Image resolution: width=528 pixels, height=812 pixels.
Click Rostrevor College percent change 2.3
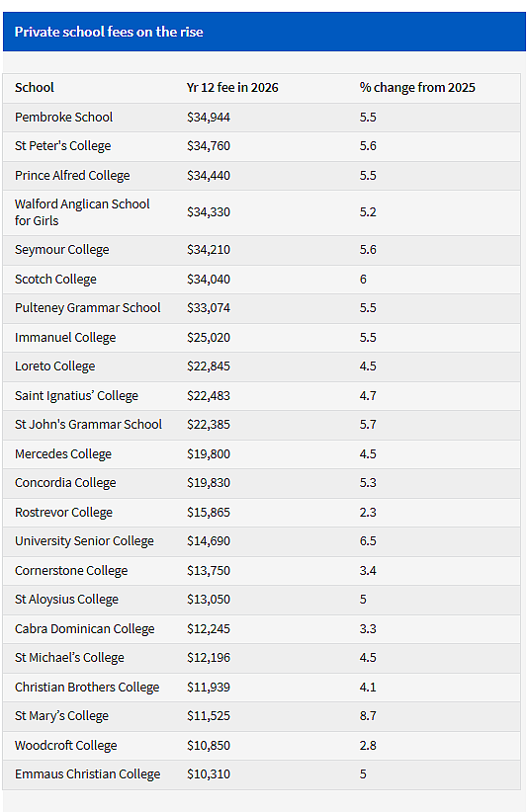(368, 512)
